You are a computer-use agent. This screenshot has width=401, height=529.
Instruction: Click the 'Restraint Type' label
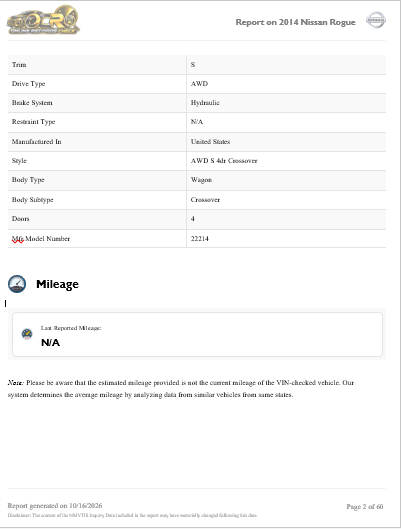(x=33, y=122)
